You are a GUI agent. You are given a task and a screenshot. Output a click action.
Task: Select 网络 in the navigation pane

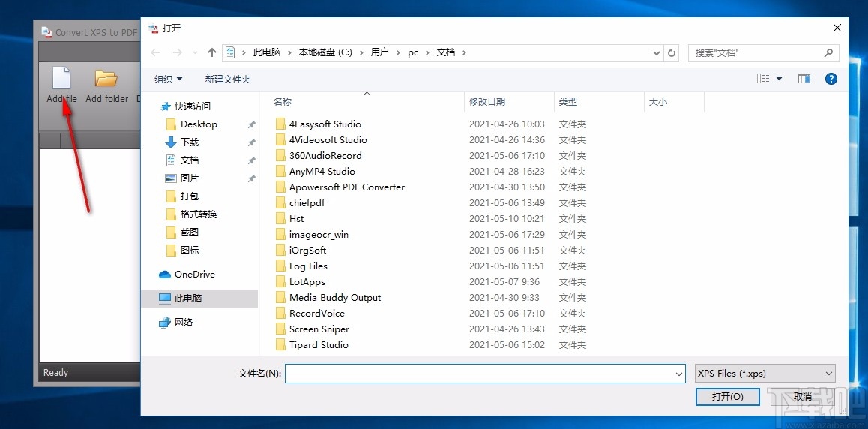(177, 322)
